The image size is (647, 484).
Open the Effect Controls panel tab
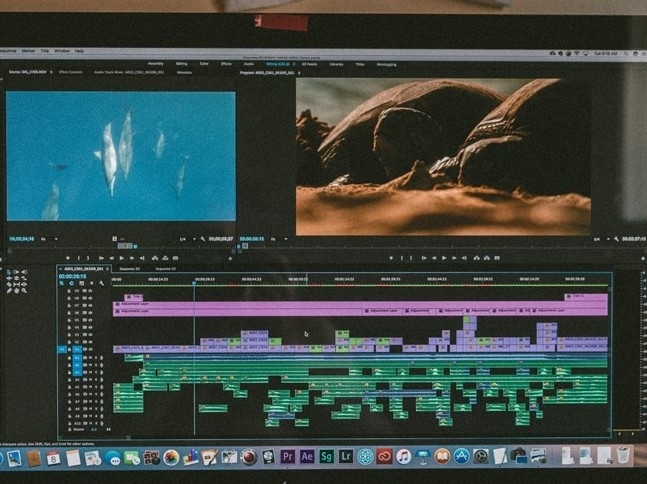coord(69,72)
